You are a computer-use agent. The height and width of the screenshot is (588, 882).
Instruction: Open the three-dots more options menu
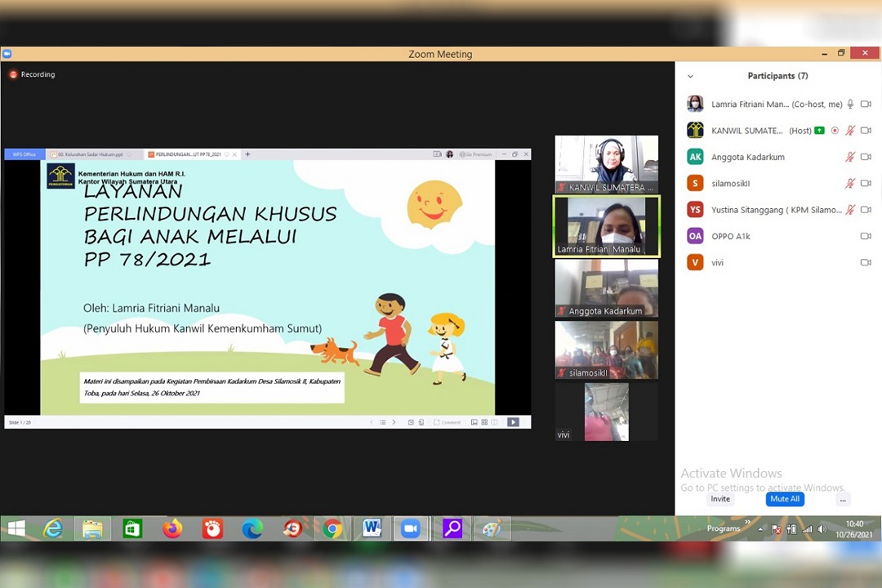tap(843, 499)
